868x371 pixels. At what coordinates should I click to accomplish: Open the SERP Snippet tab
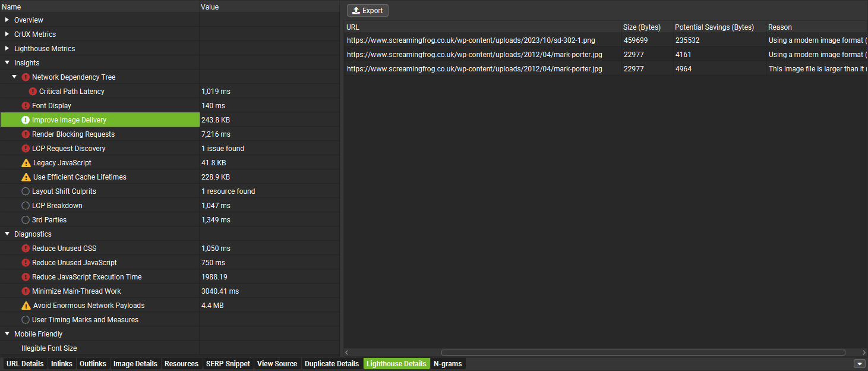228,364
